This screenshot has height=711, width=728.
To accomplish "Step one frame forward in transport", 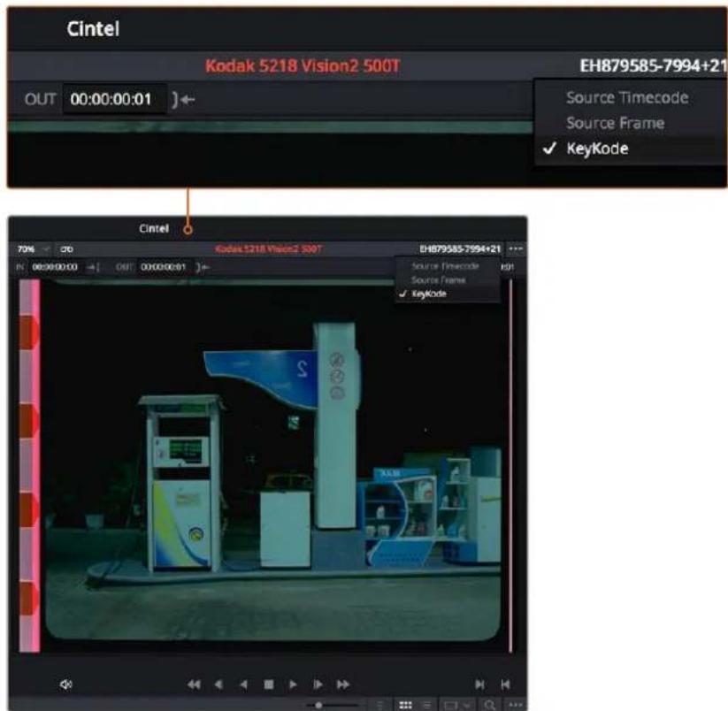I will [x=318, y=684].
